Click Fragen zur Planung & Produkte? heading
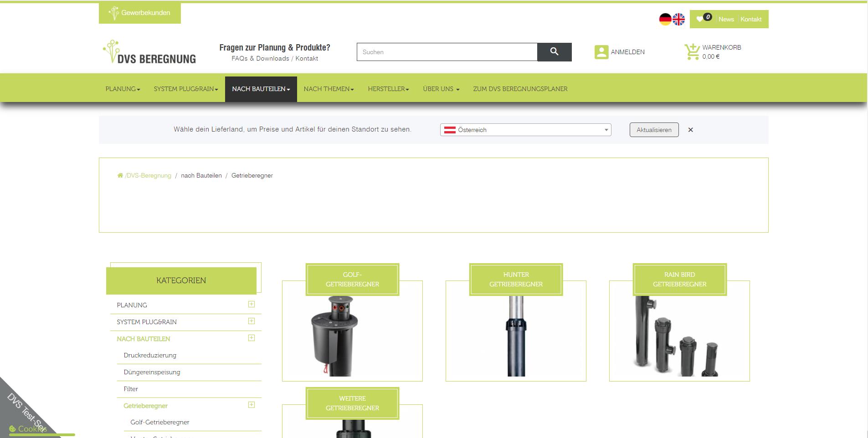 tap(275, 47)
